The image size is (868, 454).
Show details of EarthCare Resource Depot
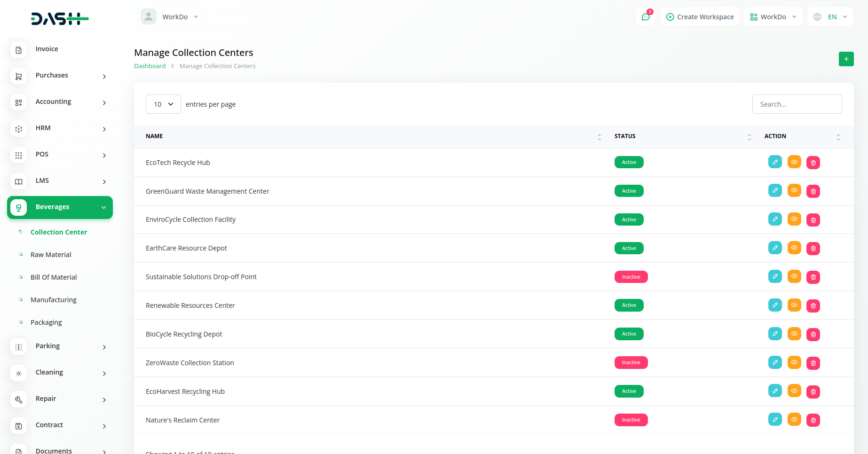click(x=794, y=248)
